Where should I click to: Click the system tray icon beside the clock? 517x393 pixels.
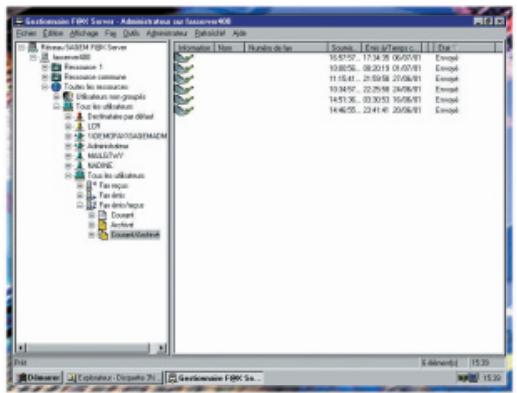467,378
